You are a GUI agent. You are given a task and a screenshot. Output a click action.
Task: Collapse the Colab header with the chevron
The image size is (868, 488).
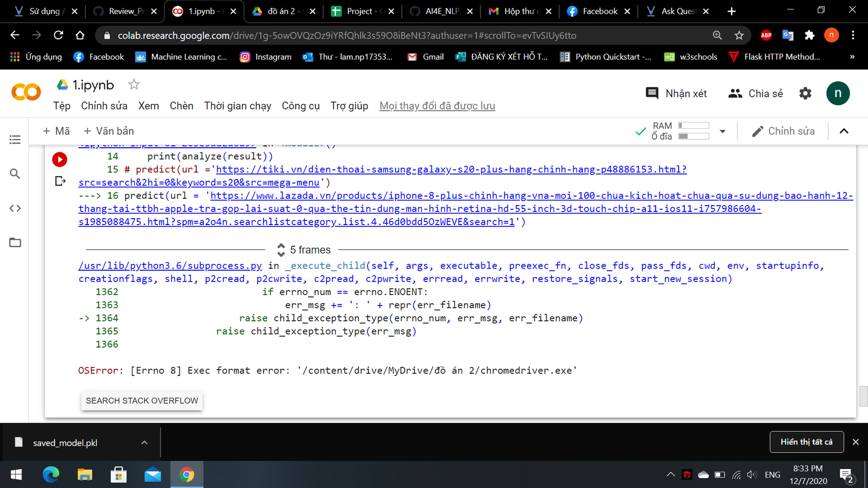[x=844, y=131]
